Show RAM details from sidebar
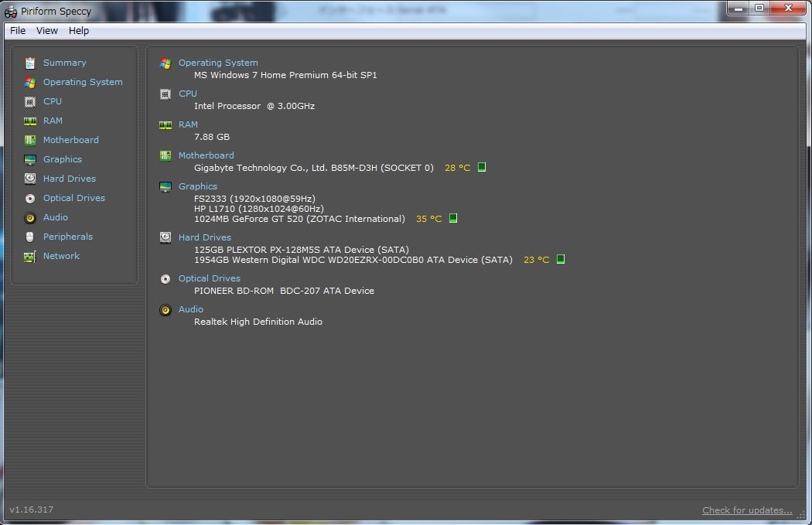Viewport: 812px width, 525px height. click(x=53, y=121)
